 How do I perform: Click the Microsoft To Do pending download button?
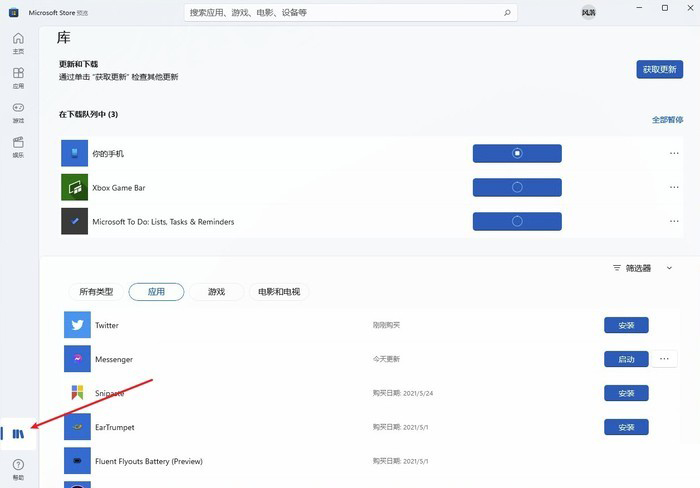click(517, 221)
